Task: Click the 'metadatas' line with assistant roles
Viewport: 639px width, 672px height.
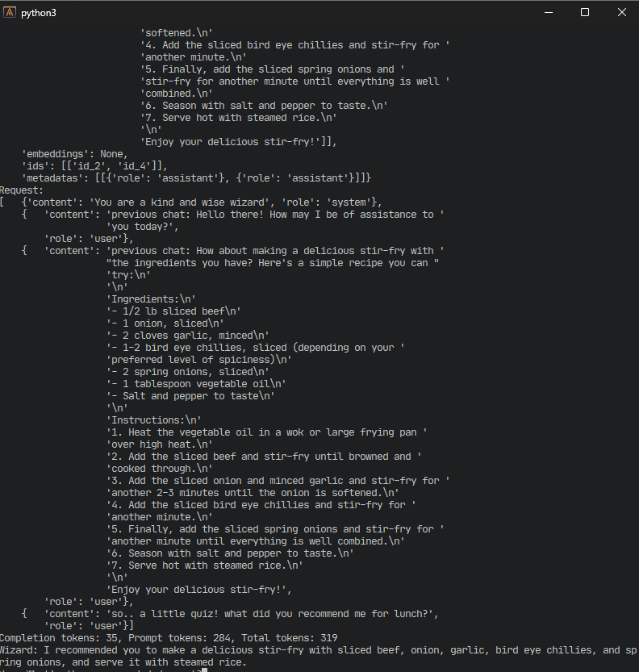Action: coord(196,177)
